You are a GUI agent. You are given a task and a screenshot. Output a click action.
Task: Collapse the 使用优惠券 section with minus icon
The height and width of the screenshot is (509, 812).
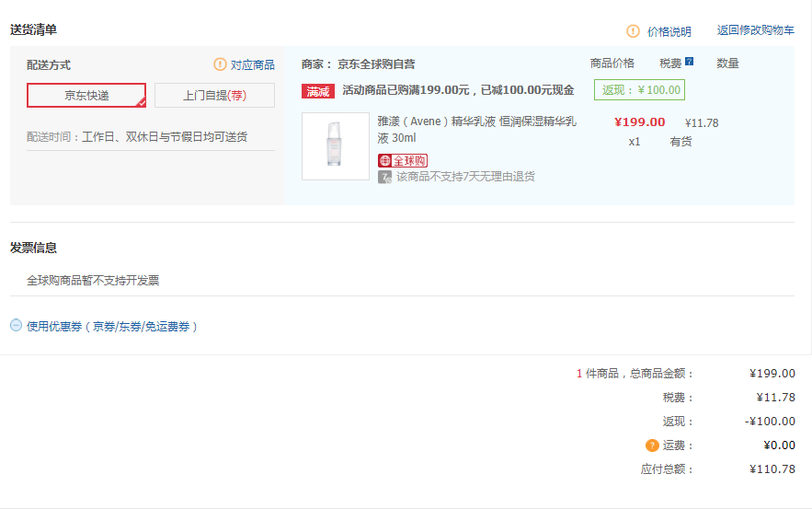point(16,326)
